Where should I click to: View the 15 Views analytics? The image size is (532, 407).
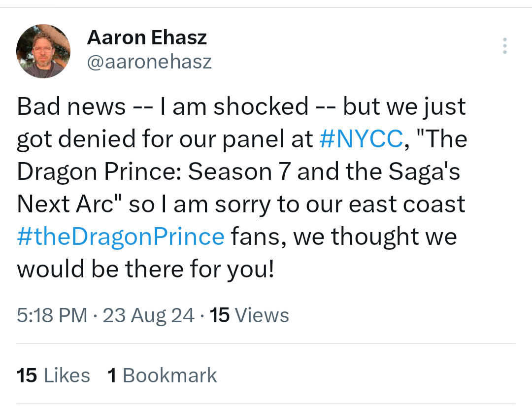[249, 315]
